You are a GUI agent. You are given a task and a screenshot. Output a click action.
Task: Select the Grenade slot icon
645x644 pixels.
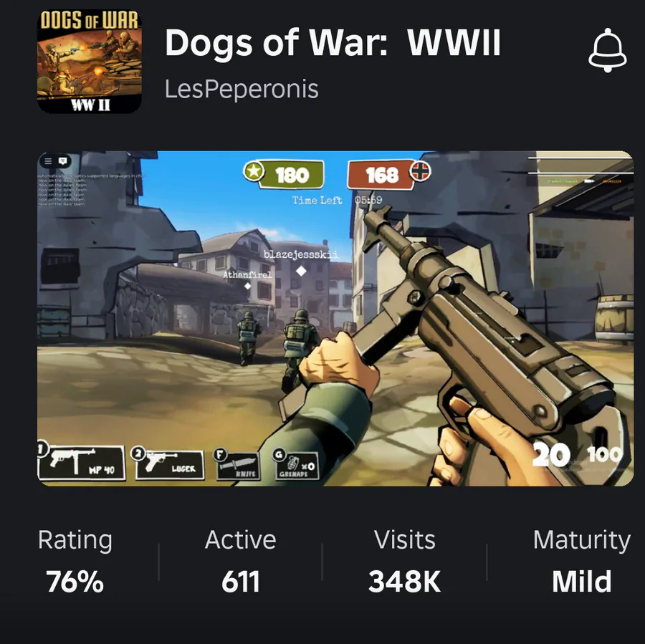tap(296, 464)
